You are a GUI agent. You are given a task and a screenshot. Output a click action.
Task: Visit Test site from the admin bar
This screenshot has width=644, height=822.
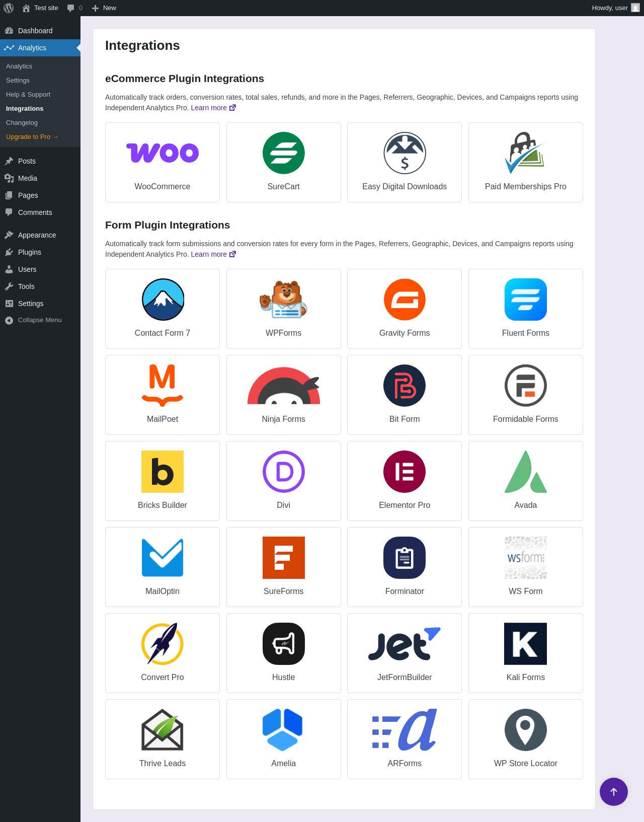(x=40, y=8)
